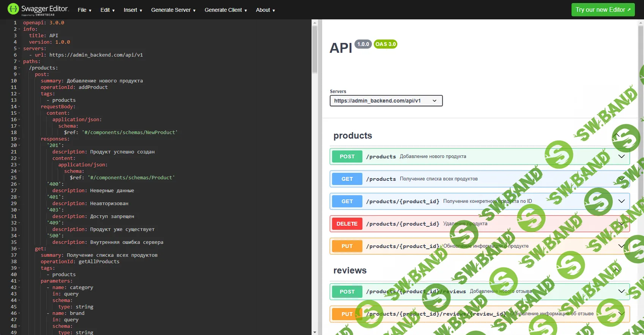Viewport: 644px width, 335px height.
Task: Open the Generate Server menu
Action: point(173,10)
